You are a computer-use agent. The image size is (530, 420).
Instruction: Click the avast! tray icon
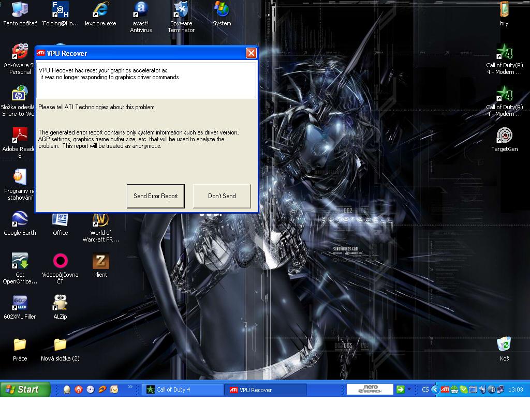click(492, 389)
